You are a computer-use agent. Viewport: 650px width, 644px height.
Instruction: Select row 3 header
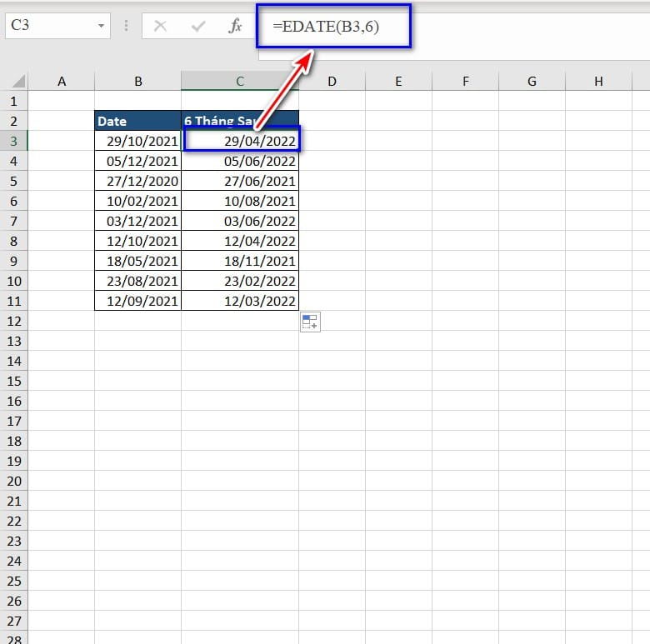[13, 141]
